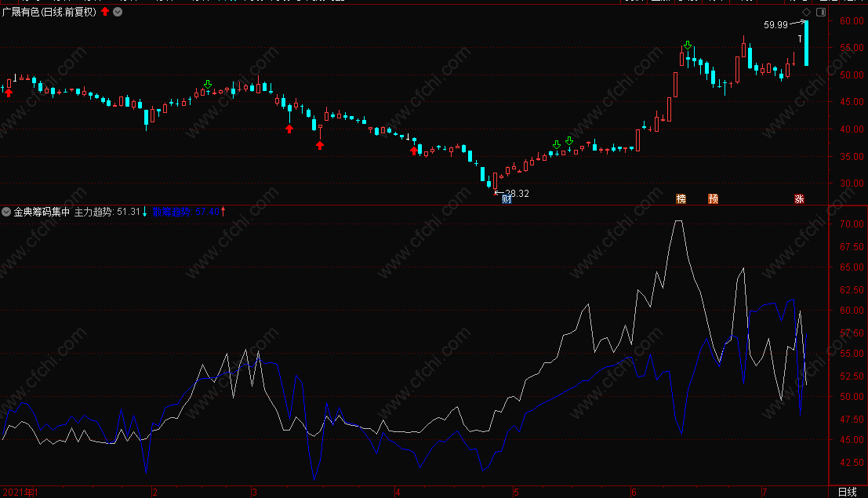Select the 金典筹码集中 indicator name
The width and height of the screenshot is (868, 498).
coord(42,212)
